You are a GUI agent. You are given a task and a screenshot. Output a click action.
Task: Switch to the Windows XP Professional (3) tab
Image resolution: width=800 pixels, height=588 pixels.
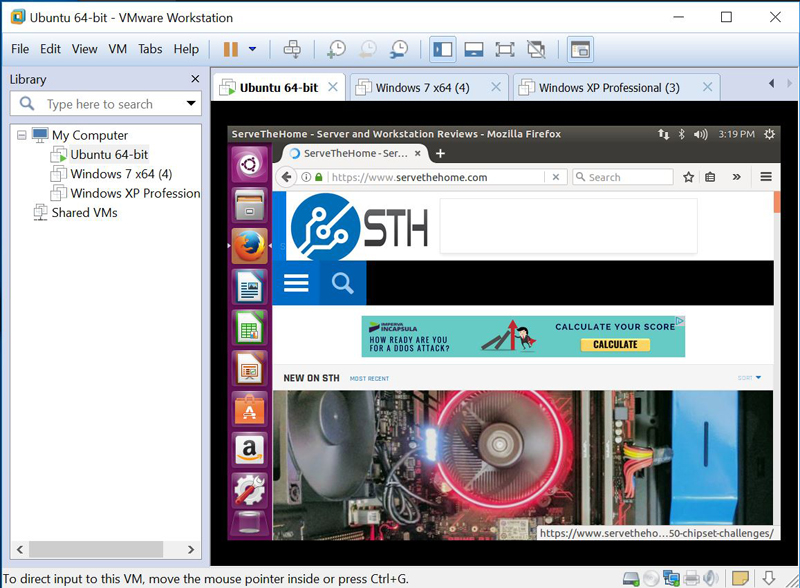609,88
